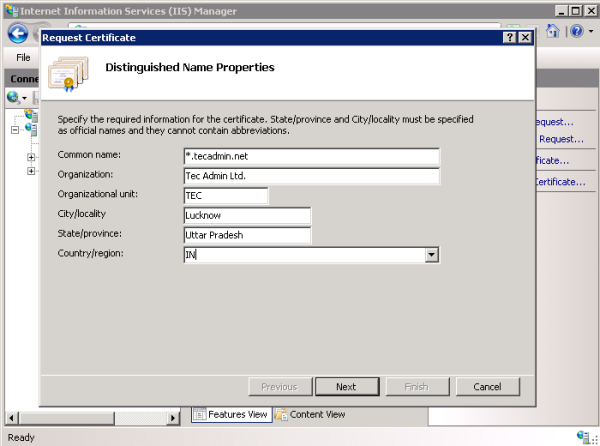
Task: Open the File menu
Action: (x=23, y=58)
